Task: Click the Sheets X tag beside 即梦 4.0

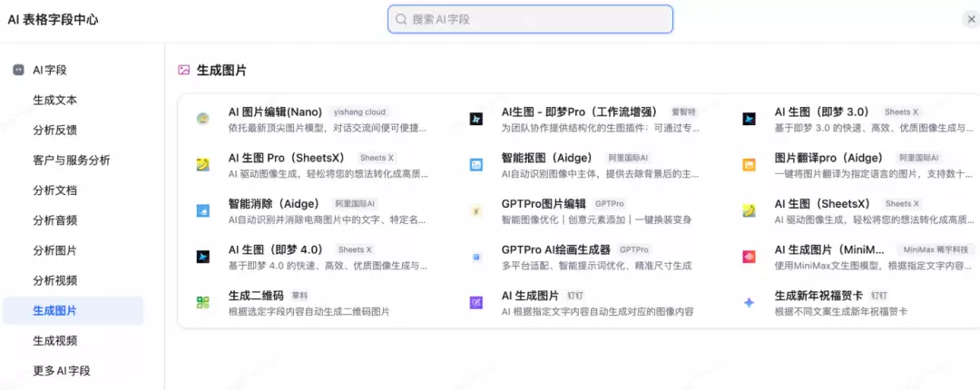Action: 355,250
